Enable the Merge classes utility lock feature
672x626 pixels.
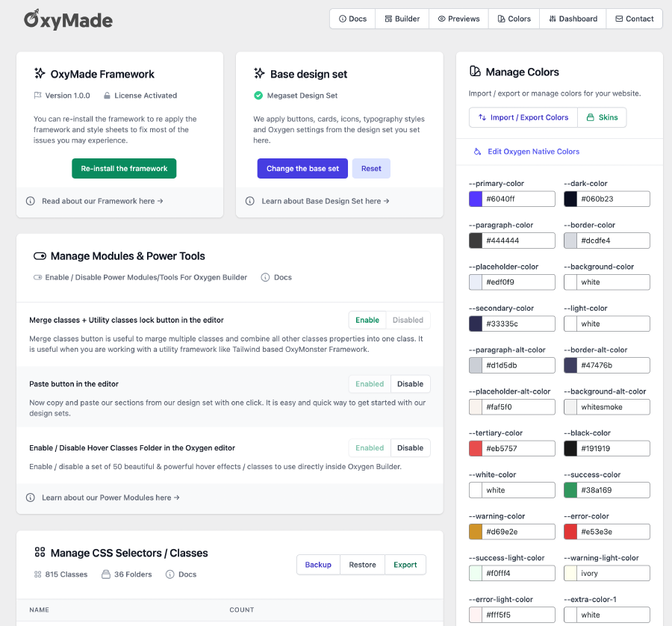[x=367, y=320]
